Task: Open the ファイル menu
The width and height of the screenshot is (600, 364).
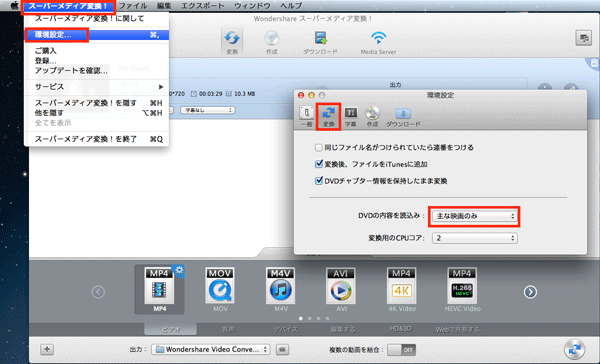Action: [x=133, y=6]
